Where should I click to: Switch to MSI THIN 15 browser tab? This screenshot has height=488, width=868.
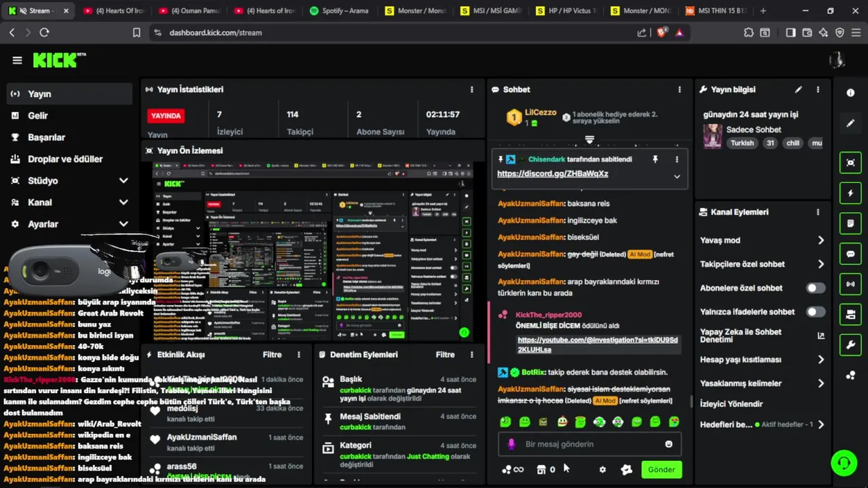point(715,11)
